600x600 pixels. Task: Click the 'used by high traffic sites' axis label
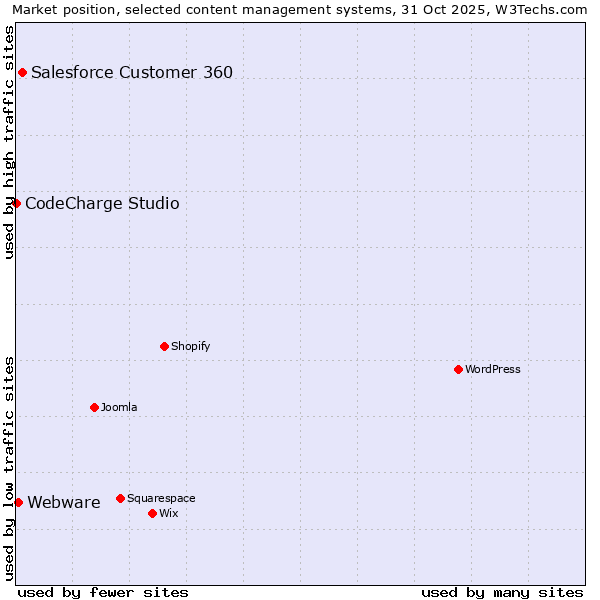[x=9, y=142]
